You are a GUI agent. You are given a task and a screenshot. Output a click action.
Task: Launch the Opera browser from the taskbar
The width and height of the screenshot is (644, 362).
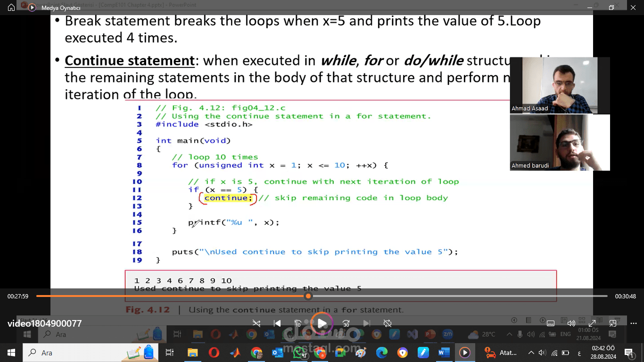click(x=214, y=353)
